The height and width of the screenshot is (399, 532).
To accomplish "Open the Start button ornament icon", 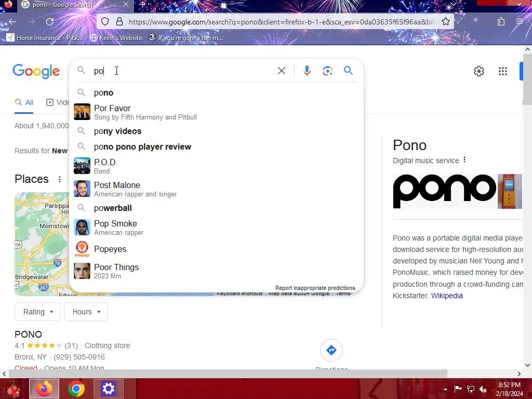I will click(x=14, y=389).
